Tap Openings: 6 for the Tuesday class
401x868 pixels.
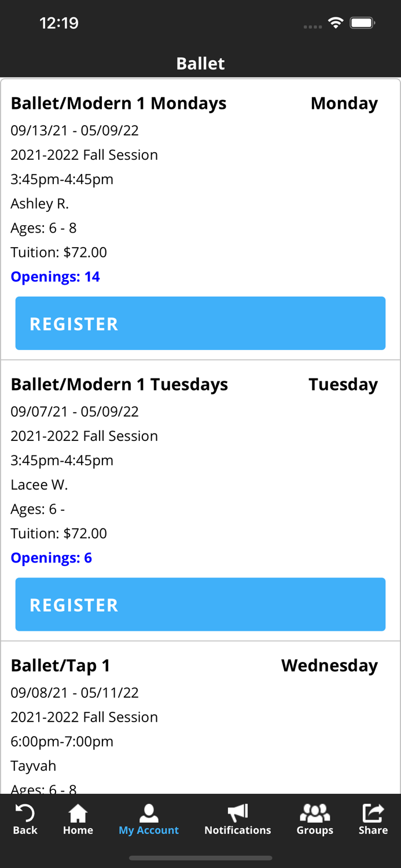tap(51, 557)
